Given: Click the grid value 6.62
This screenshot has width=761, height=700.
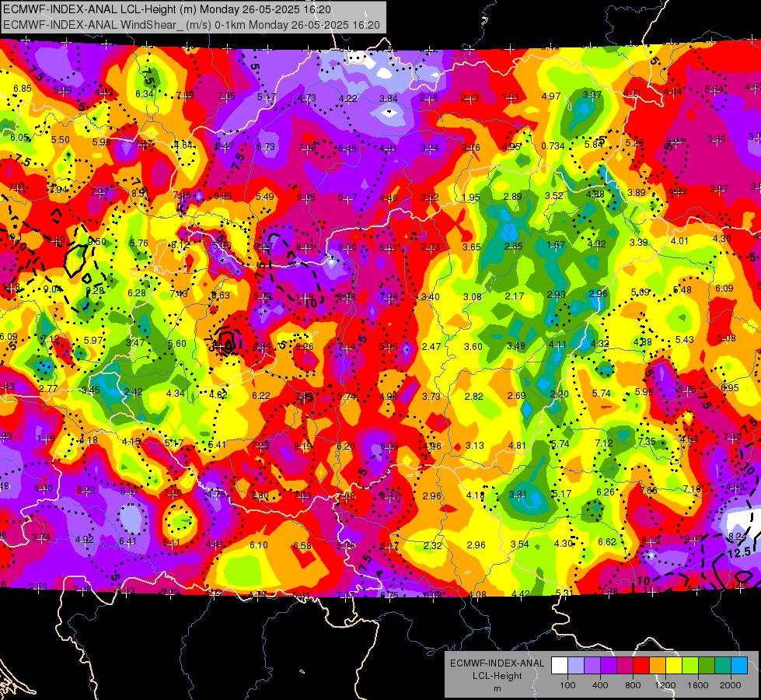Looking at the screenshot, I should (607, 542).
